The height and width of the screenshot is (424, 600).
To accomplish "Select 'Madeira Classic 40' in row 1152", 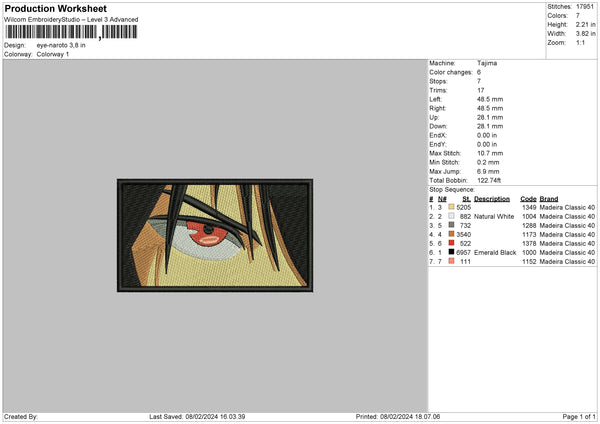I will point(567,262).
